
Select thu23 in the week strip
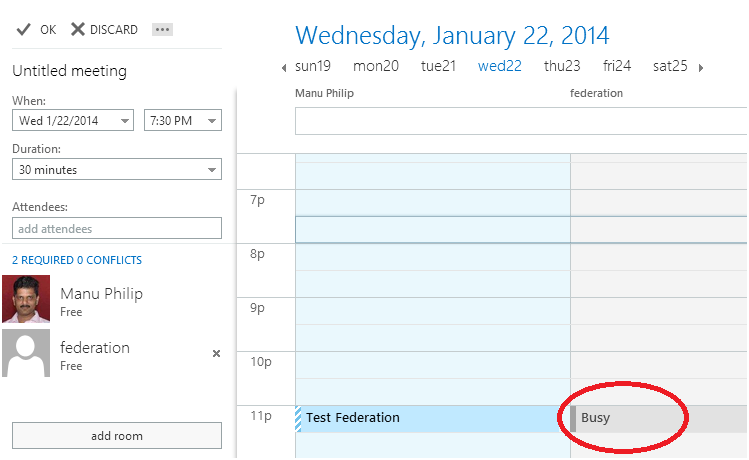562,67
